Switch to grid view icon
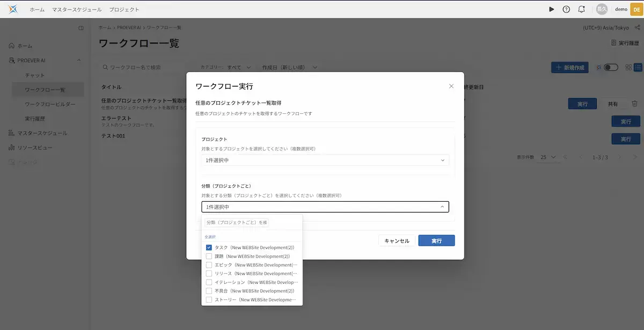 coord(629,68)
